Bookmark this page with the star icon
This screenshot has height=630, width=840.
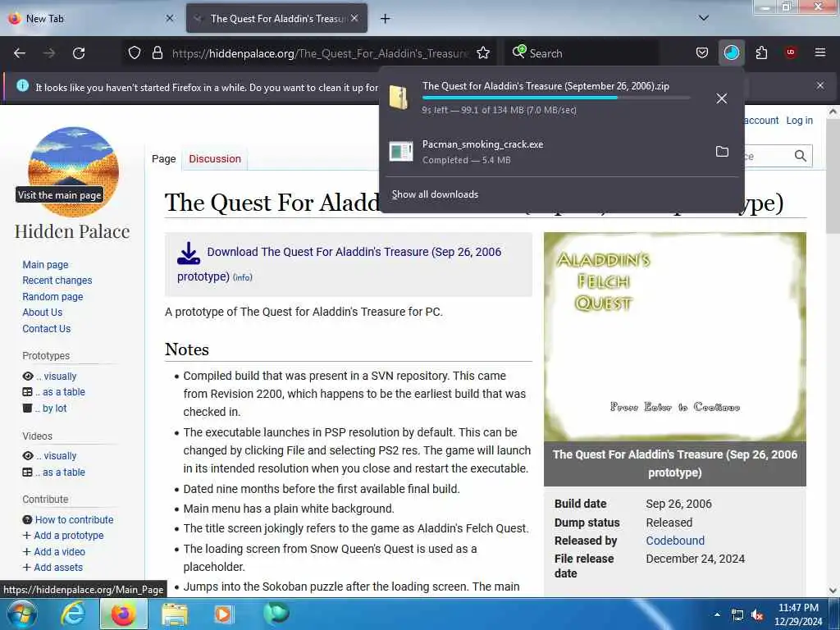[x=483, y=53]
